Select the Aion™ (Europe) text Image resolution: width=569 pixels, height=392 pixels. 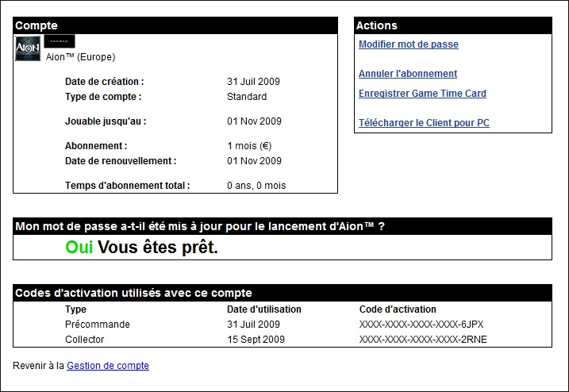81,57
